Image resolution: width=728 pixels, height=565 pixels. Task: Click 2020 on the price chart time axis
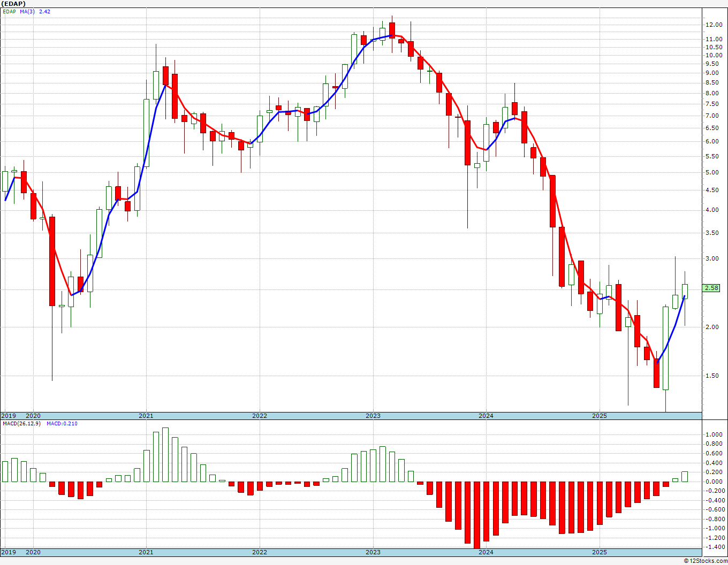(x=33, y=416)
